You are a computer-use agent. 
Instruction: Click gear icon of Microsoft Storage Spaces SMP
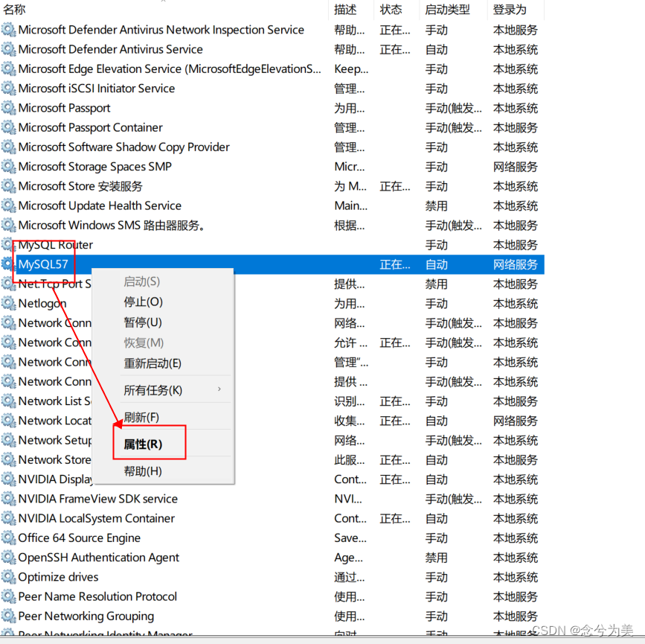(x=8, y=167)
